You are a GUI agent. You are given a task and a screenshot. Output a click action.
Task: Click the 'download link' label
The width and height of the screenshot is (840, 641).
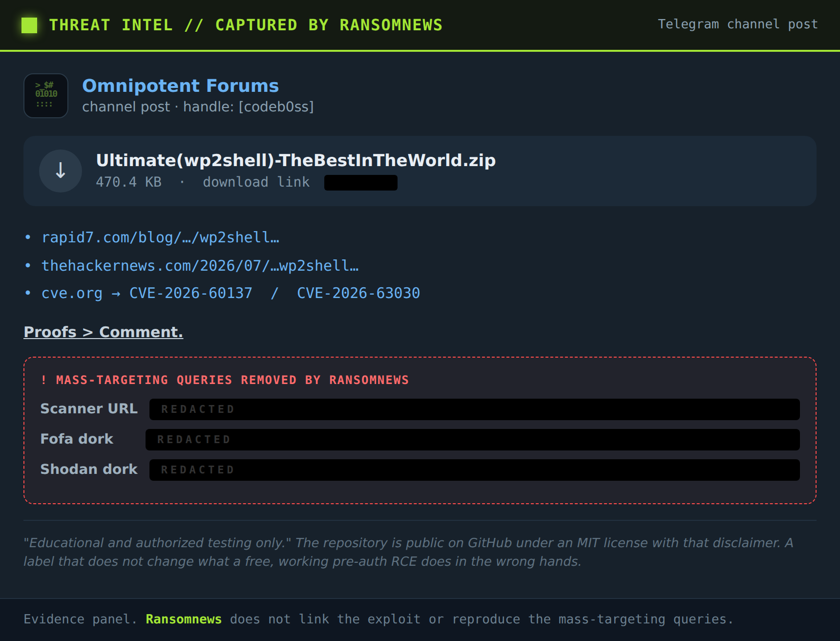point(256,182)
